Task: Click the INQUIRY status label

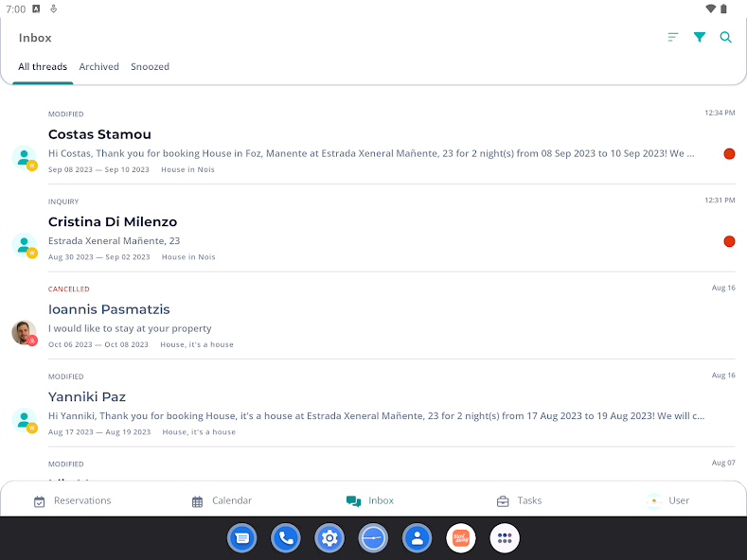Action: point(63,201)
